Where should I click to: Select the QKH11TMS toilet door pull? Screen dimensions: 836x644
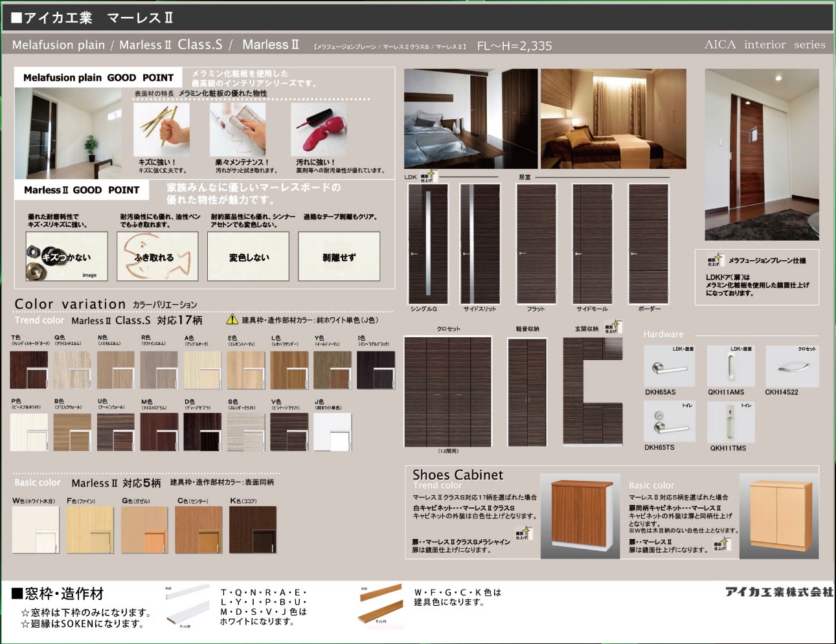pyautogui.click(x=730, y=421)
